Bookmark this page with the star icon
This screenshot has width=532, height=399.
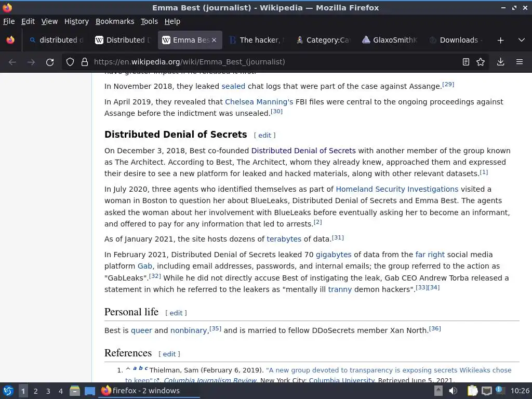tap(481, 62)
